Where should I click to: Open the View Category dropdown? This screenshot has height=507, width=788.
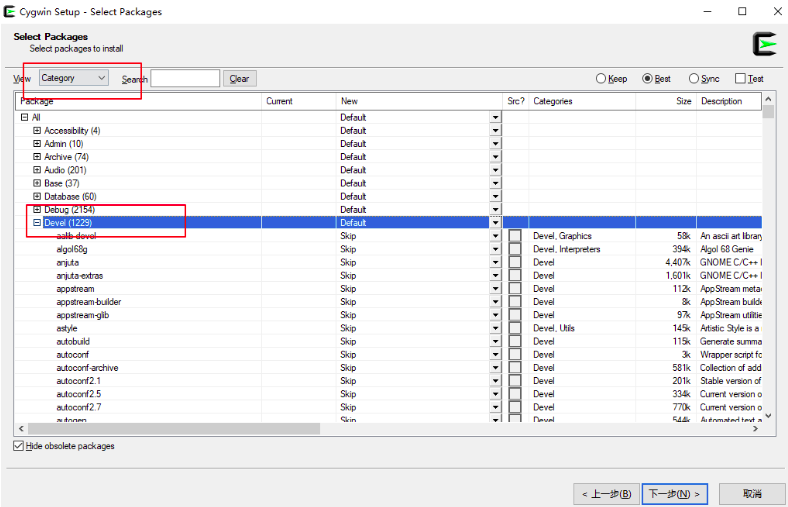74,78
